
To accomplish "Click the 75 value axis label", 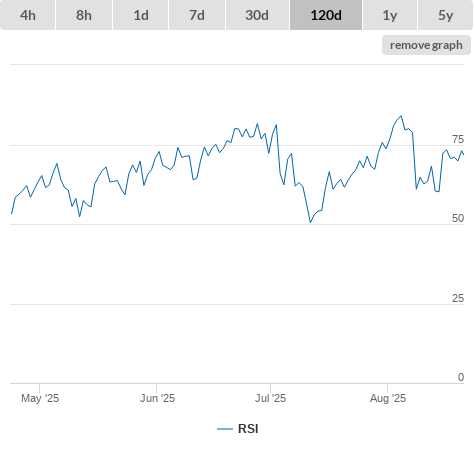I will 458,139.
